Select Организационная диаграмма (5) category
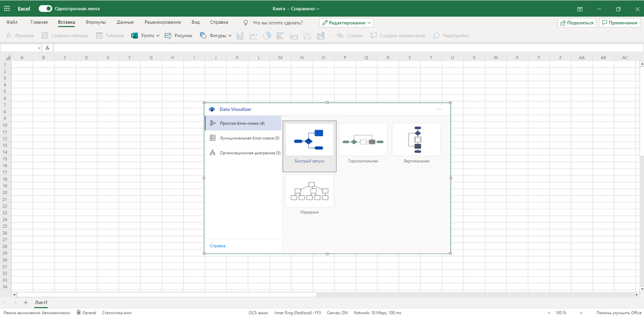The image size is (644, 316). [x=243, y=153]
